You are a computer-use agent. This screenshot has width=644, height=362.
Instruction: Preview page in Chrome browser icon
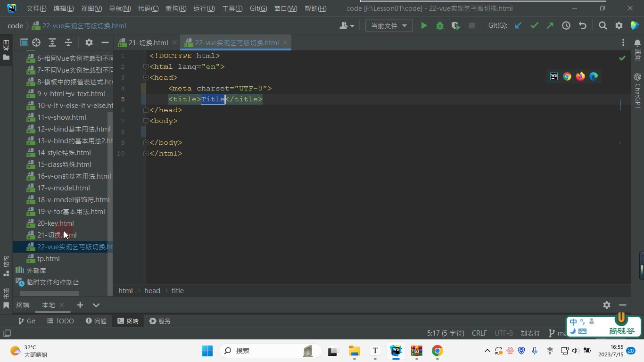[567, 76]
